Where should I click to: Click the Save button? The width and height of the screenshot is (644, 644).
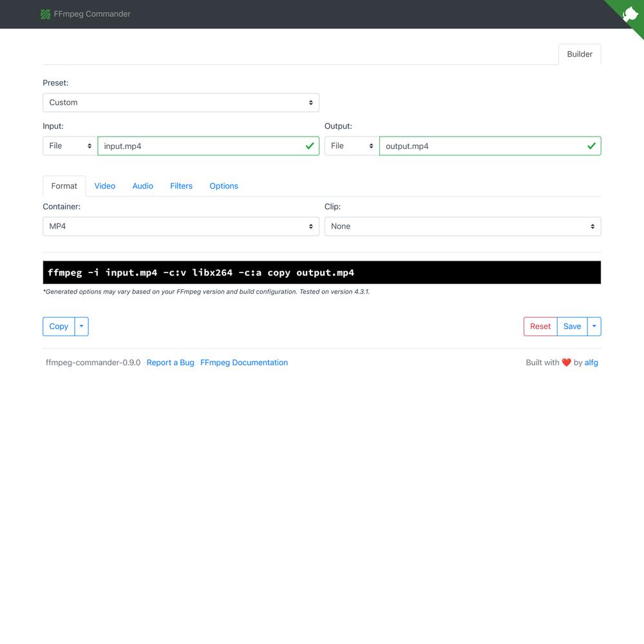pyautogui.click(x=572, y=327)
